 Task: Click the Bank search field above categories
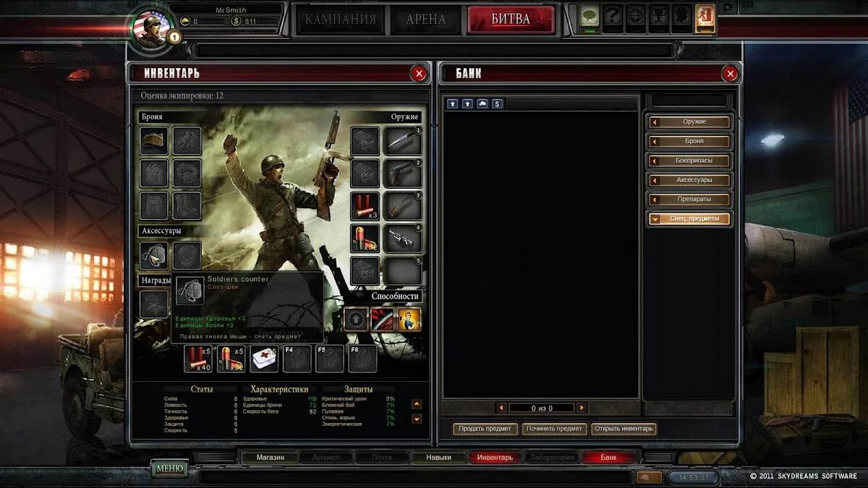[689, 100]
